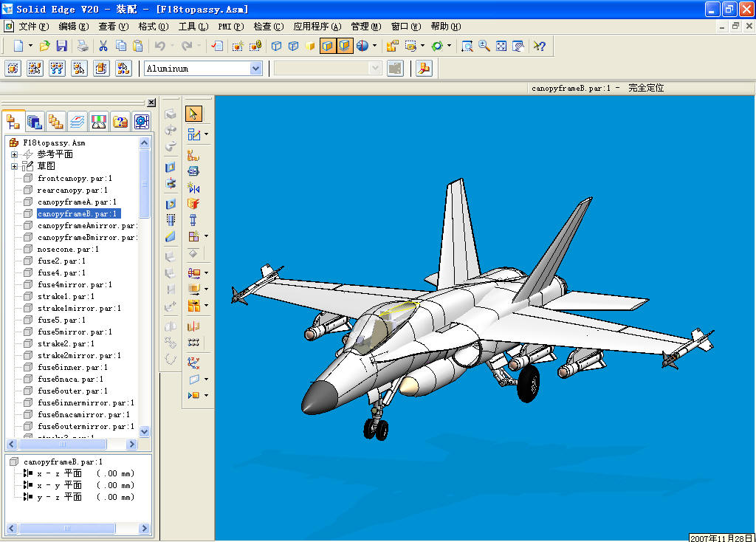Click the pattern dots icon
This screenshot has height=542, width=756.
coord(193,343)
